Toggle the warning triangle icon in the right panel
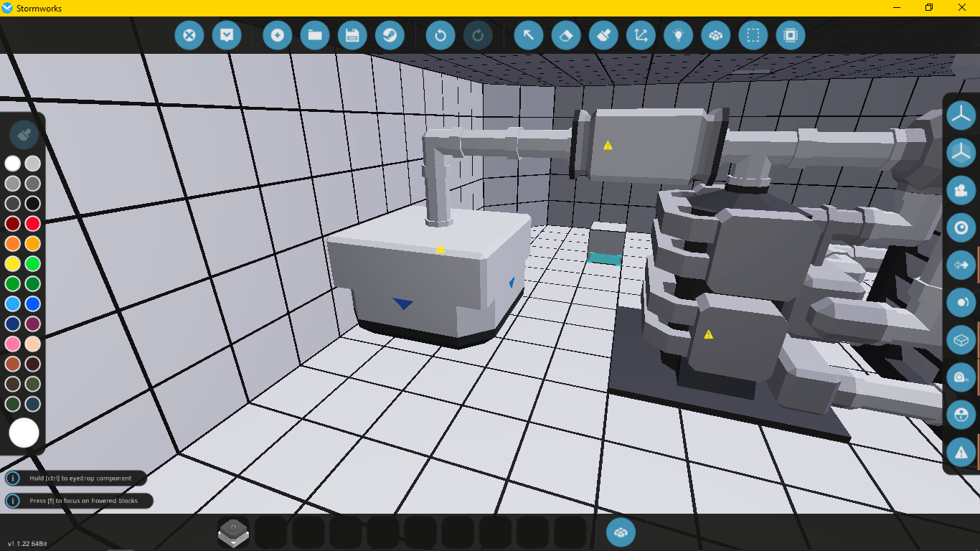This screenshot has width=980, height=551. point(961,451)
